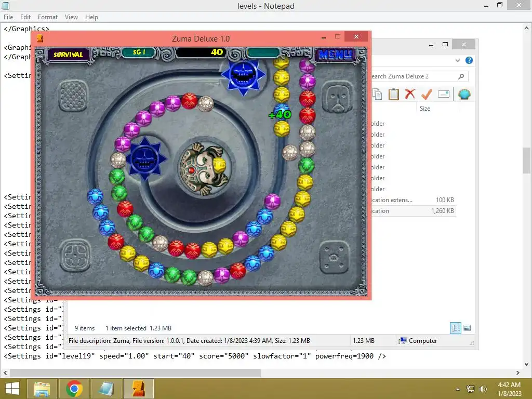532x399 pixels.
Task: Show hidden tray icons arrow
Action: [x=458, y=389]
